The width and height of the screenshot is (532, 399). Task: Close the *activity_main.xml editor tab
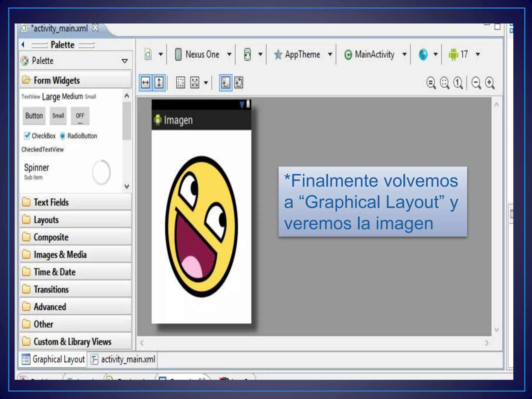click(96, 28)
